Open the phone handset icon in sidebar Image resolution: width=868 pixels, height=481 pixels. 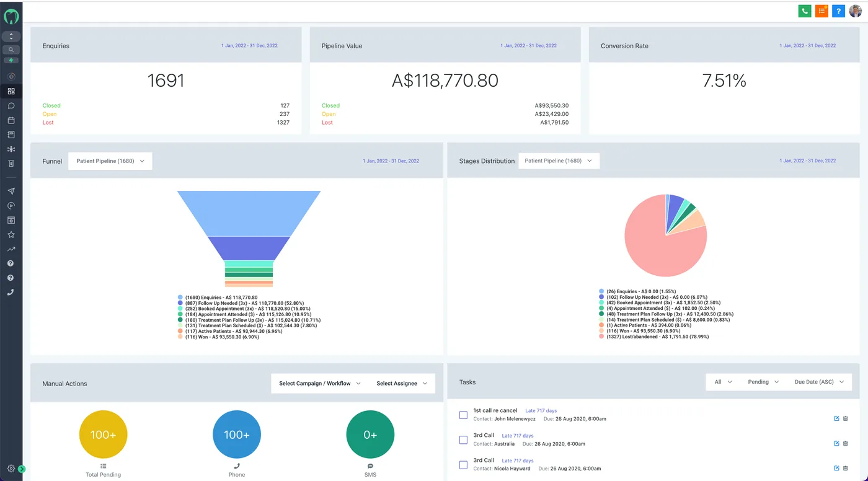tap(11, 293)
